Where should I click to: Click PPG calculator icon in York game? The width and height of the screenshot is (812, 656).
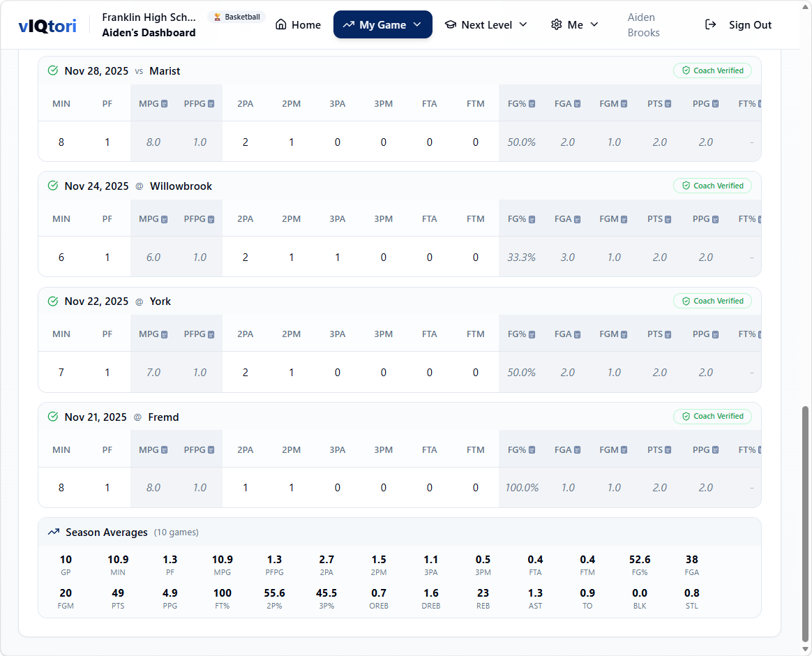[715, 334]
